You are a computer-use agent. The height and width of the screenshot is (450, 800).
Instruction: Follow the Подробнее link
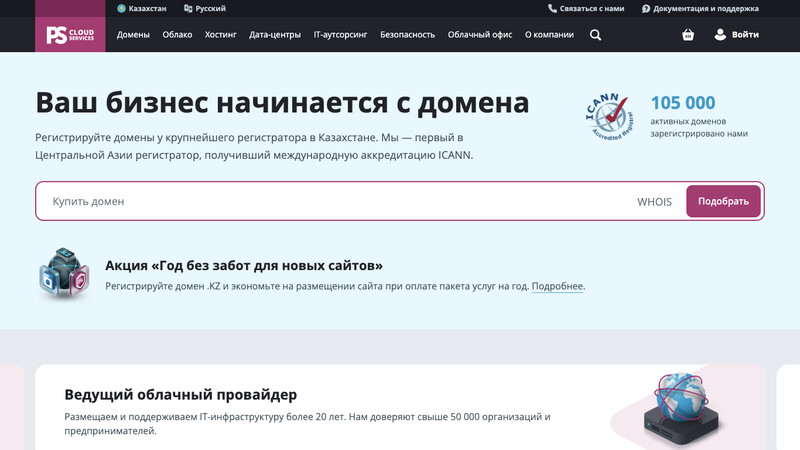[x=557, y=286]
